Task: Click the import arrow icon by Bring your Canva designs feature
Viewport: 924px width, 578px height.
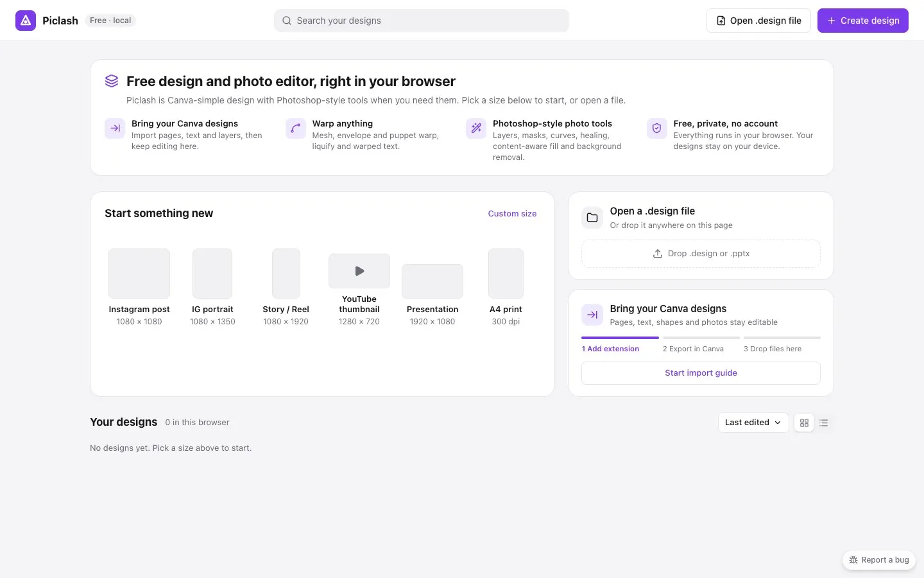Action: (115, 128)
